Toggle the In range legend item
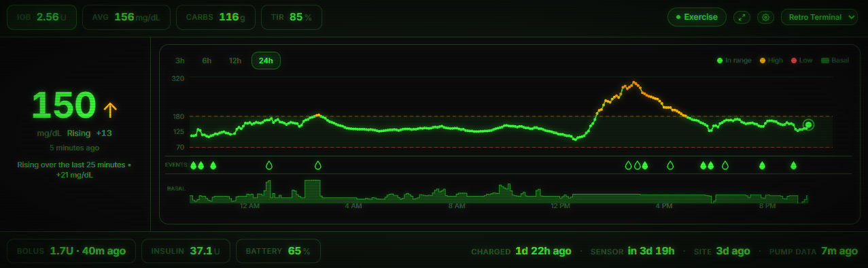Screen dimensions: 868x268 [x=734, y=61]
